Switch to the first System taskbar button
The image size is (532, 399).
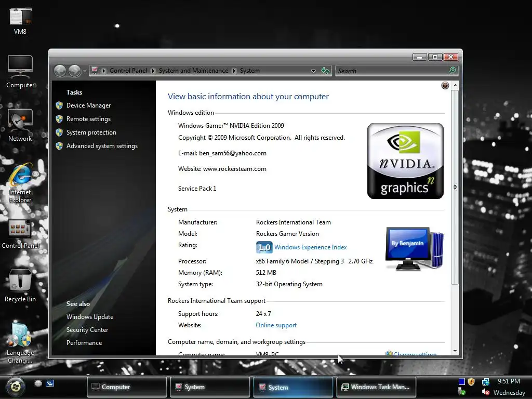(x=210, y=387)
